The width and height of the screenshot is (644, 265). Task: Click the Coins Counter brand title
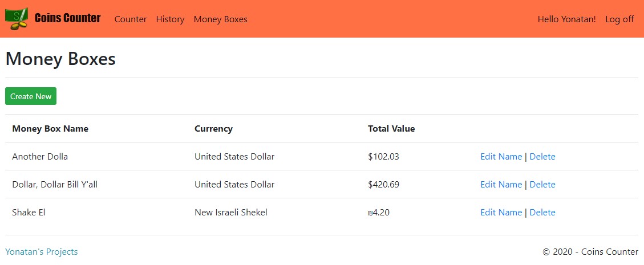click(x=67, y=19)
